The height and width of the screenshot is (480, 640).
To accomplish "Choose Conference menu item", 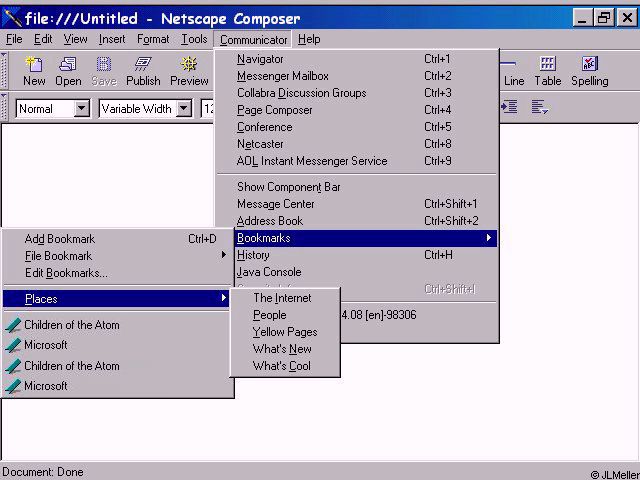I will (356, 127).
